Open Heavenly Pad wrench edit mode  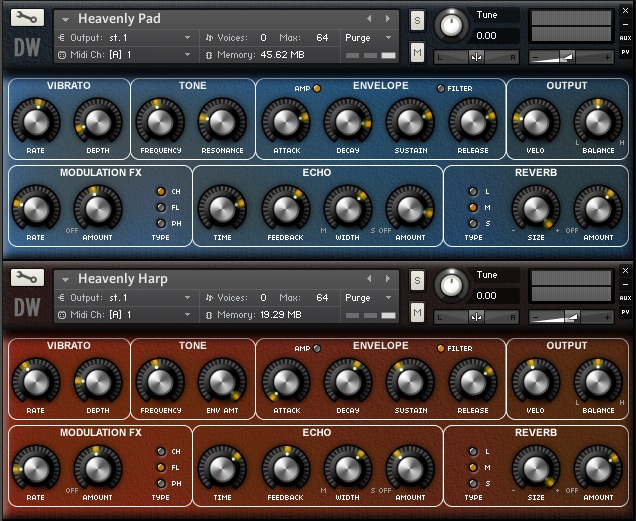point(27,18)
